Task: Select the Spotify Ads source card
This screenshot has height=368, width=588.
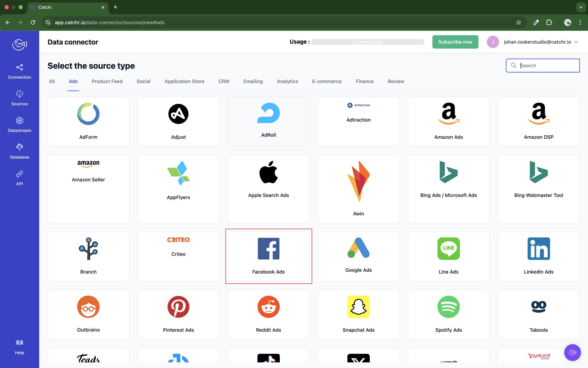Action: click(449, 314)
